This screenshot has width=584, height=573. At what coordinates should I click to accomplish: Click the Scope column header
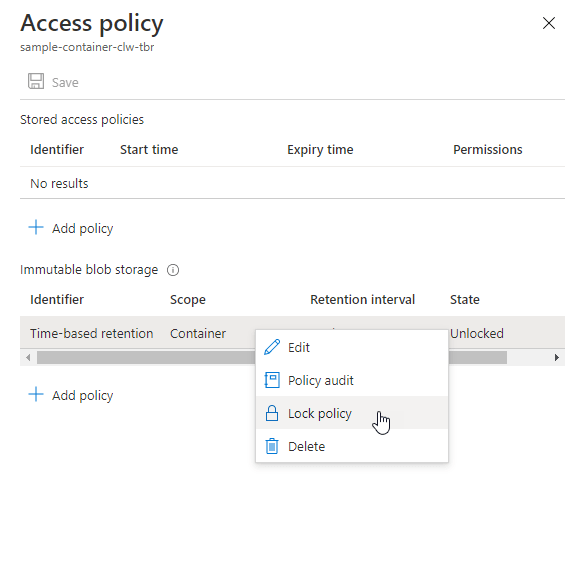pyautogui.click(x=188, y=300)
